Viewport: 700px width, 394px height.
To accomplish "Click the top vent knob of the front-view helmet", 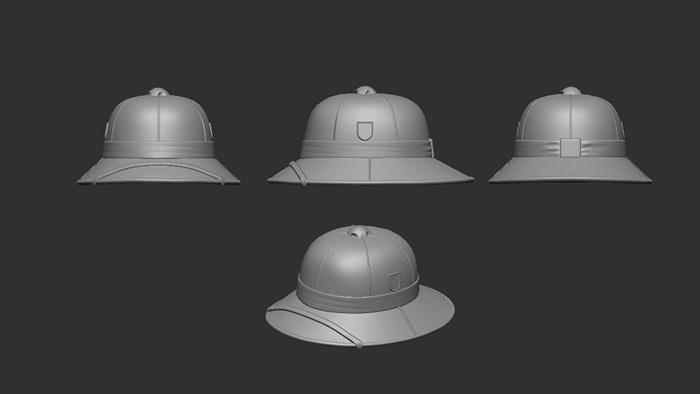I will click(x=159, y=92).
